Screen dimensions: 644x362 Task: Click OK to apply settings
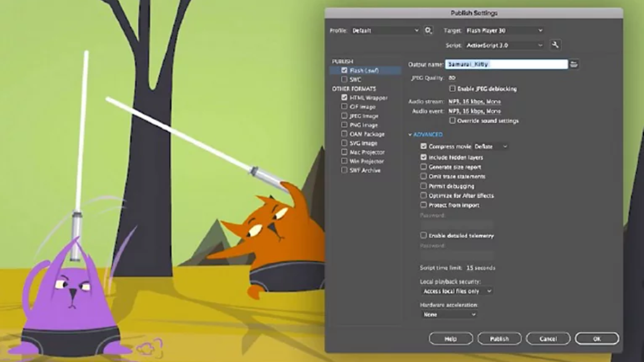(x=597, y=339)
